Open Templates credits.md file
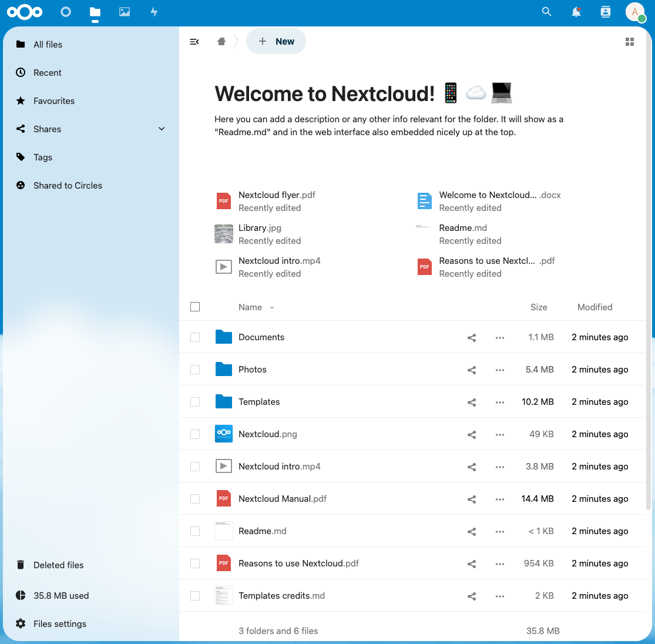 pyautogui.click(x=282, y=595)
